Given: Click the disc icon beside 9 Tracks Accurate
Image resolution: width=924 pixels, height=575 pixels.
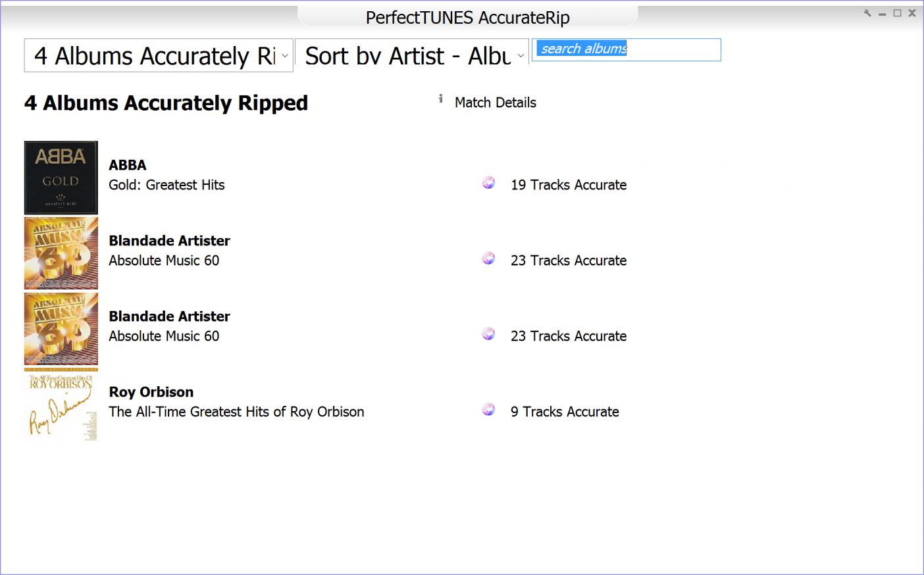Looking at the screenshot, I should [x=488, y=410].
